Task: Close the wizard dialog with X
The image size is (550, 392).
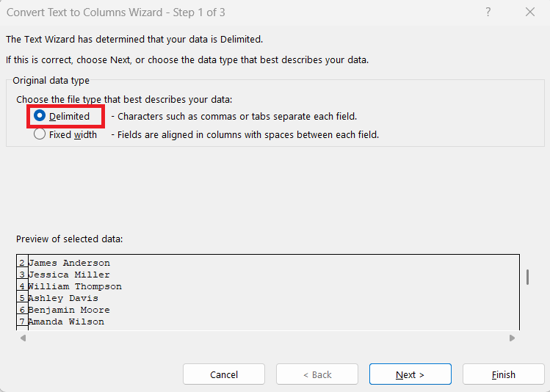Action: (530, 12)
